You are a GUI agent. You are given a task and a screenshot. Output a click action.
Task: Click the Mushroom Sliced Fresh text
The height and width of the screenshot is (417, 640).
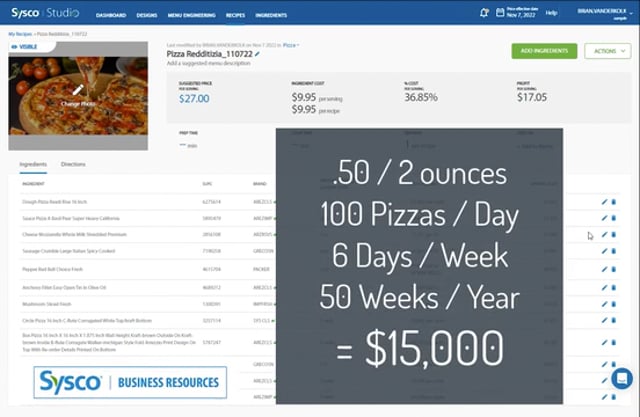[x=47, y=304]
